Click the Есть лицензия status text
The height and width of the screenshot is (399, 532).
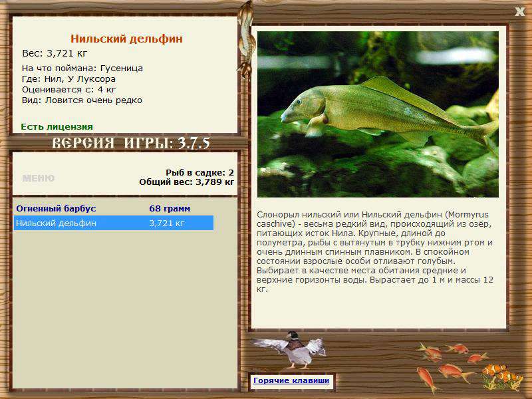(x=57, y=126)
